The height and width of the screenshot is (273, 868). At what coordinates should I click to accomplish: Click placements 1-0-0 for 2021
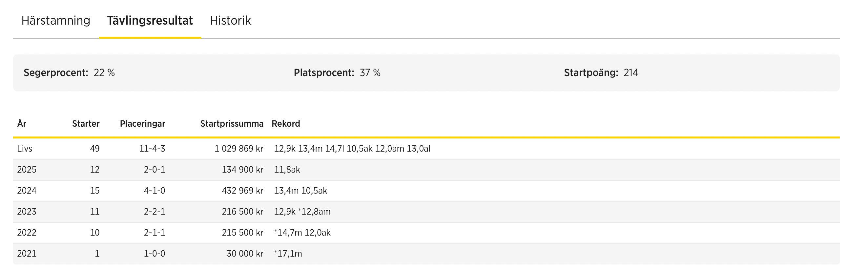pos(154,253)
